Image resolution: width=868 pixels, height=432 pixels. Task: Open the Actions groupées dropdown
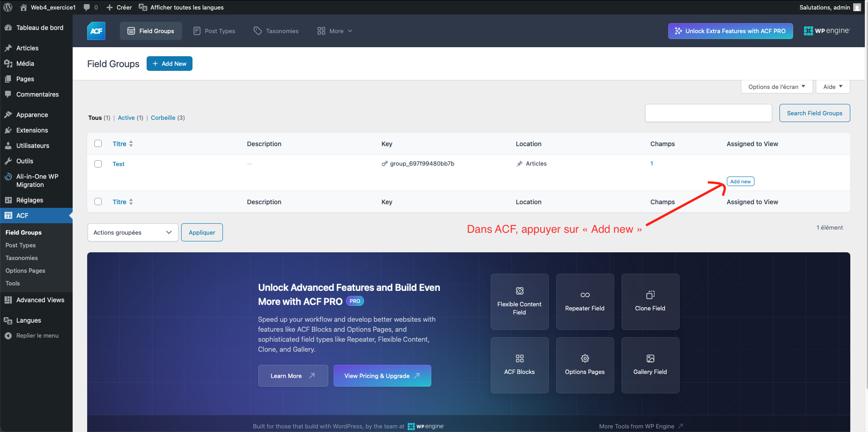[x=133, y=232]
